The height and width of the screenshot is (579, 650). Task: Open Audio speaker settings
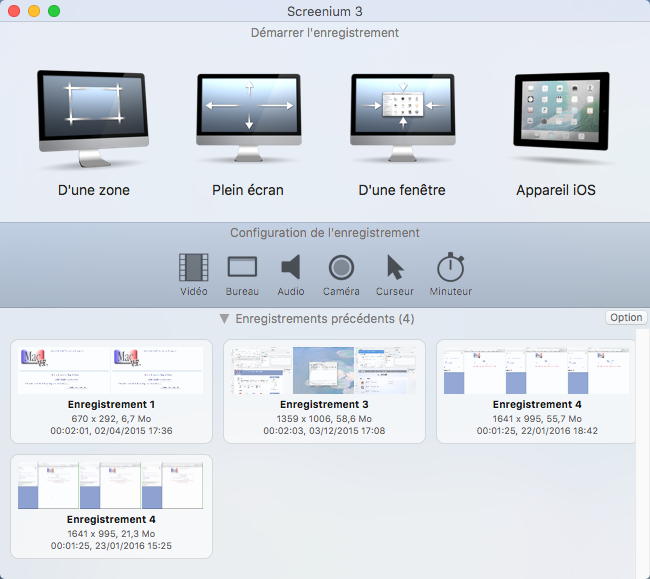pos(291,267)
